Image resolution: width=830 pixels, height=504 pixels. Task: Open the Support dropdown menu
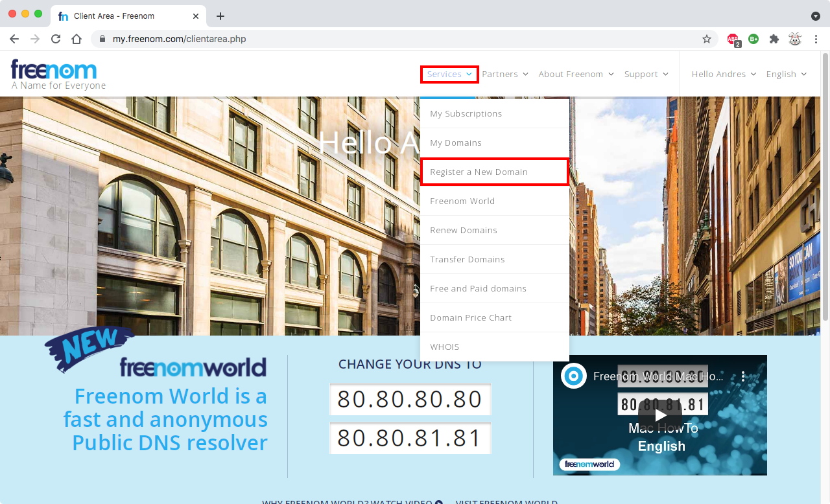tap(646, 74)
